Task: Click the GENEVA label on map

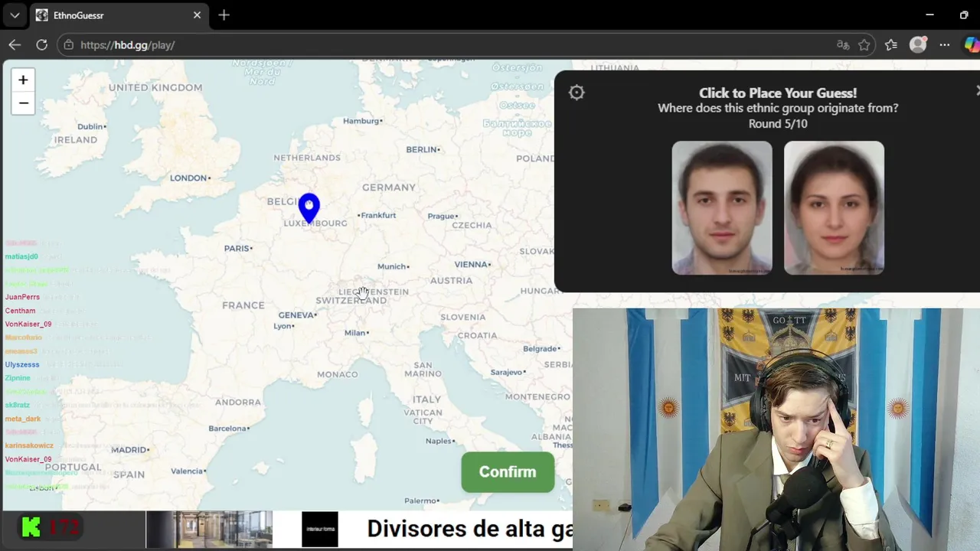Action: tap(296, 315)
